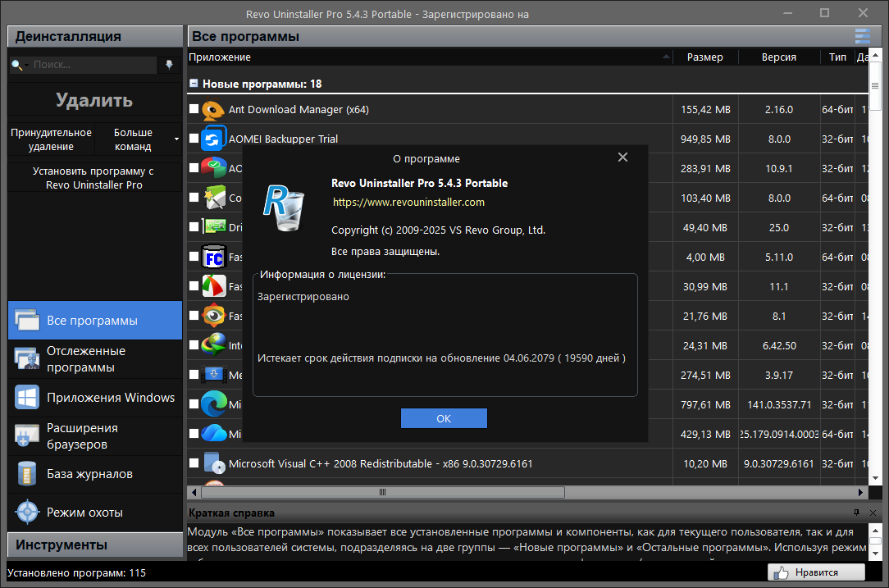
Task: Open the revouninstaller.com website link
Action: [x=408, y=202]
